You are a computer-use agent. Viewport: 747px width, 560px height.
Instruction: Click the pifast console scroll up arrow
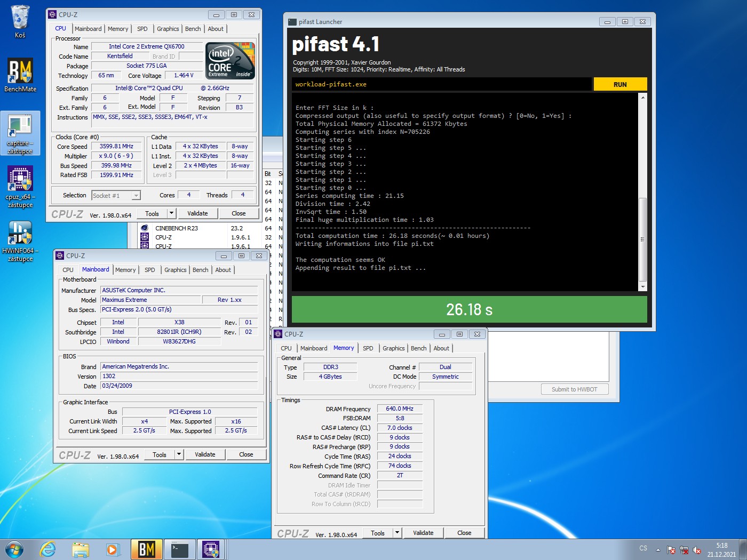pos(642,98)
